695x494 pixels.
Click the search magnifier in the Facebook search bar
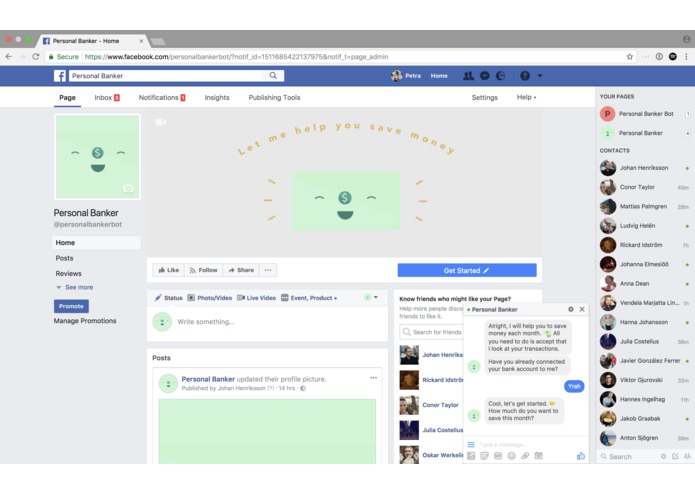pyautogui.click(x=273, y=76)
